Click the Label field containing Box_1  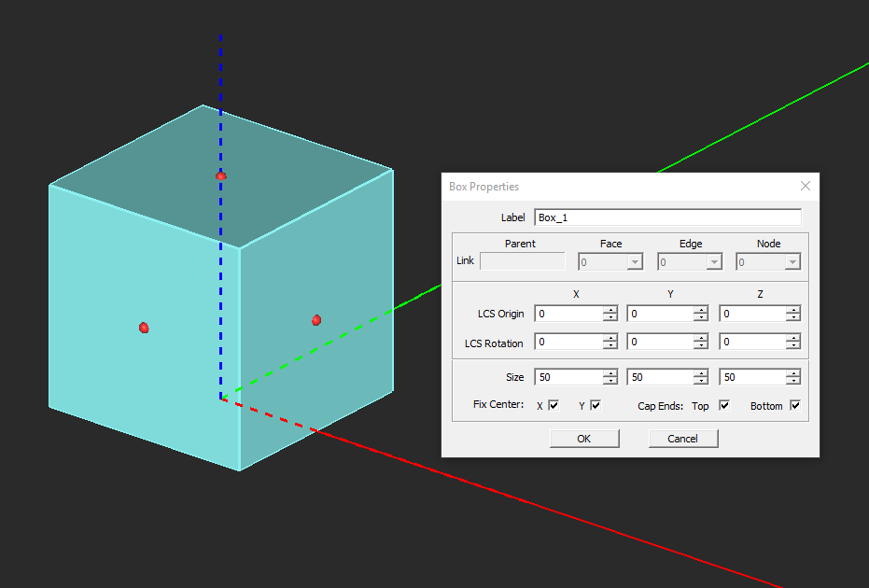[666, 217]
